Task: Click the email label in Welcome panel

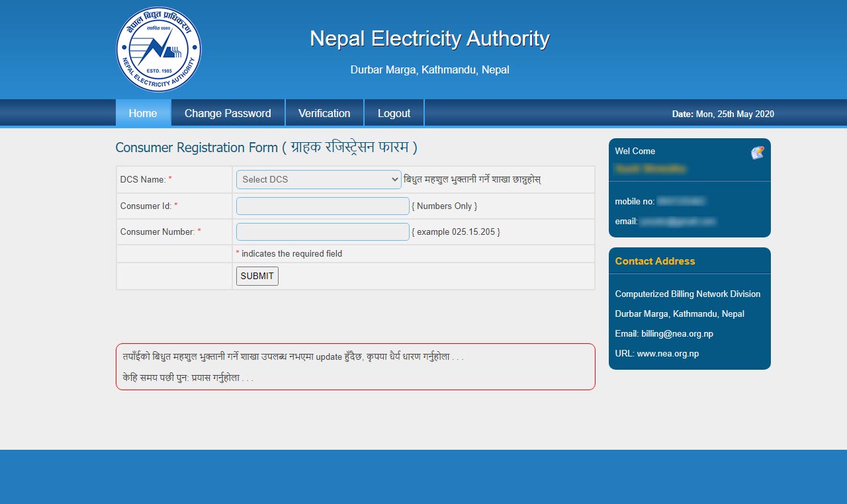Action: [x=626, y=221]
